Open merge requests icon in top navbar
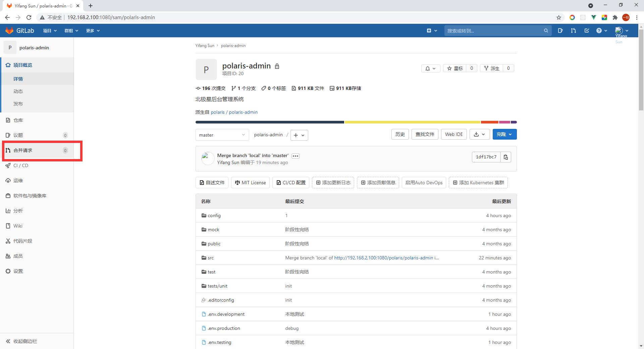The height and width of the screenshot is (349, 644). pyautogui.click(x=573, y=31)
